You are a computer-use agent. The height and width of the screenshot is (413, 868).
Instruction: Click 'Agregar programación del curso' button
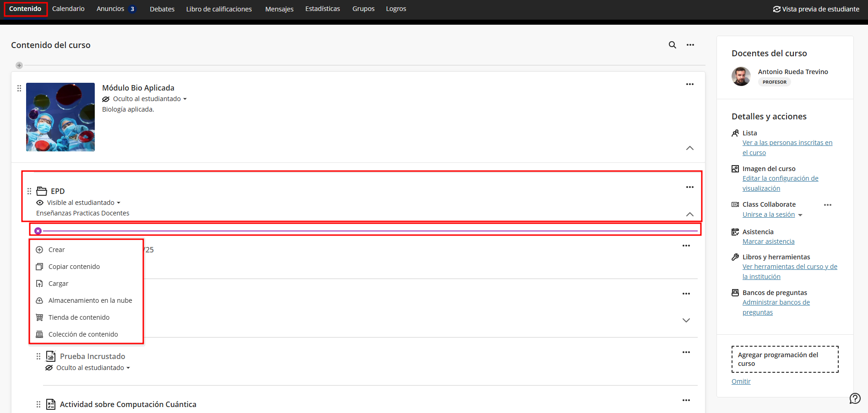tap(785, 359)
